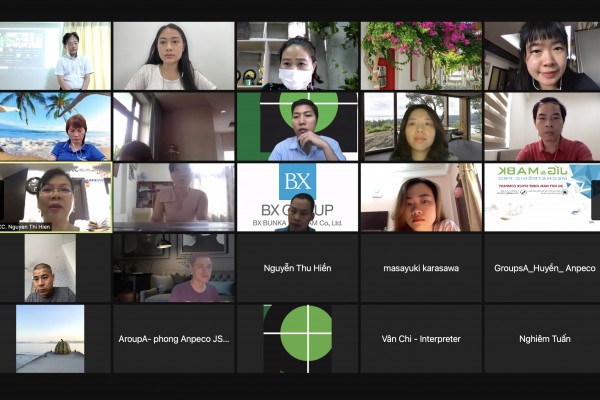Image resolution: width=600 pixels, height=400 pixels.
Task: Select the beach palm tree background tile
Action: pyautogui.click(x=55, y=126)
